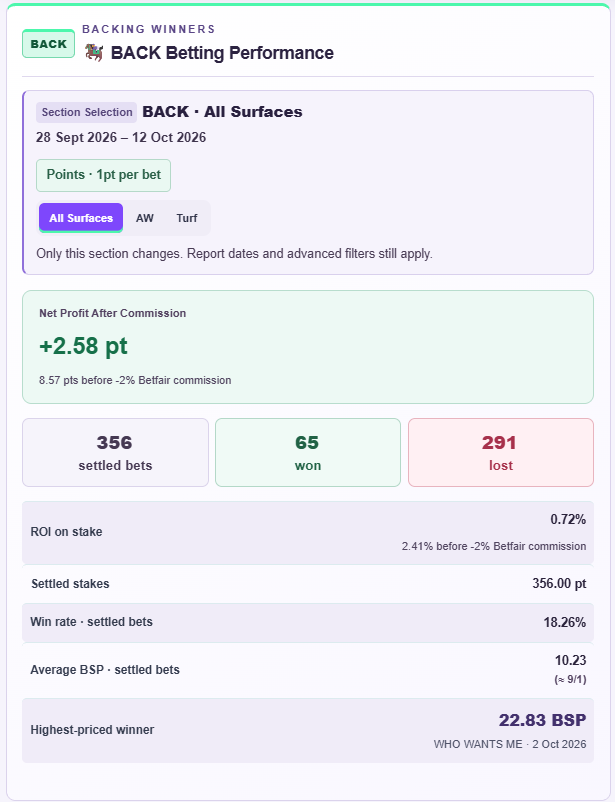Click the 22.83 BSP value
Screen dimensions: 615x802
coord(542,720)
